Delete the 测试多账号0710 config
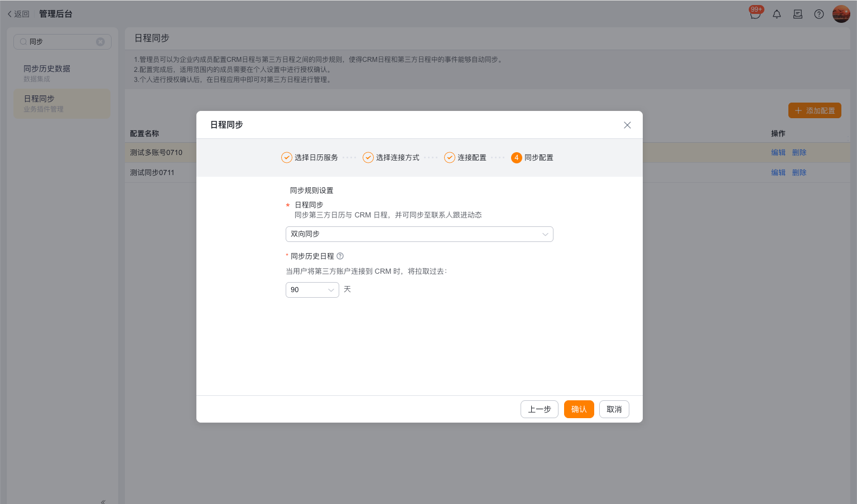This screenshot has height=504, width=857. tap(800, 153)
